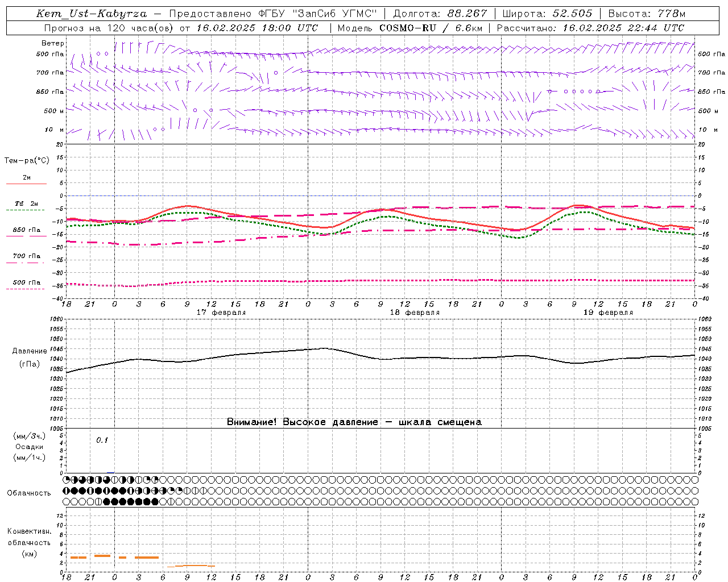Click the (мм/1ч.) precipitation unit label
This screenshot has height=582, width=728.
(x=30, y=458)
